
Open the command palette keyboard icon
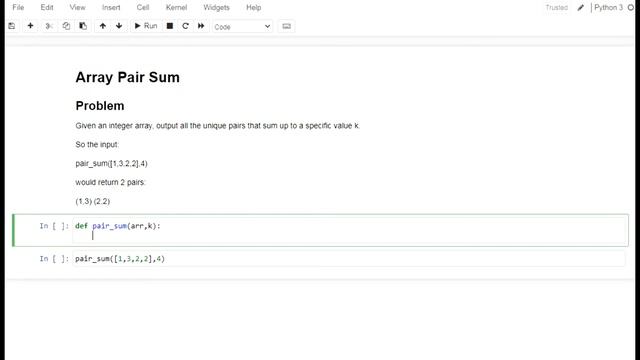287,26
